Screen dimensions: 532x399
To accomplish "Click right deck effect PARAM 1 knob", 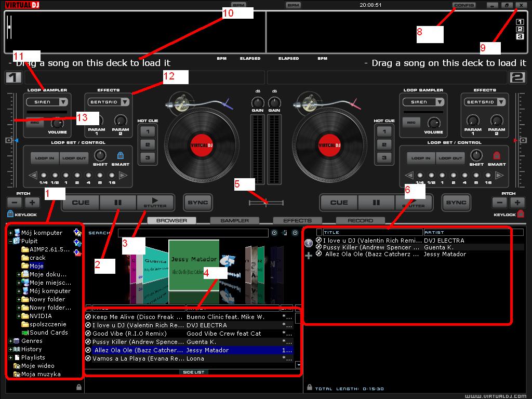I will [473, 121].
